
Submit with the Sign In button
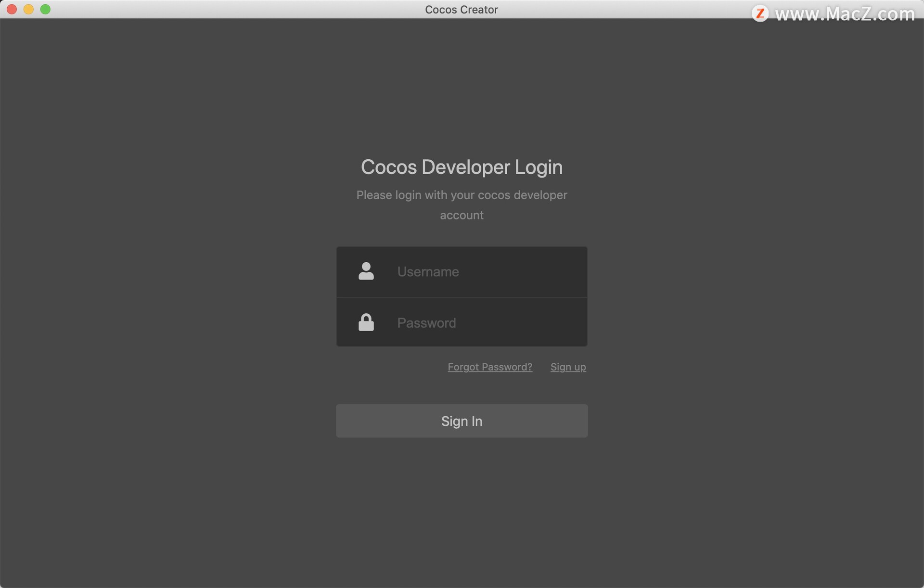point(462,421)
